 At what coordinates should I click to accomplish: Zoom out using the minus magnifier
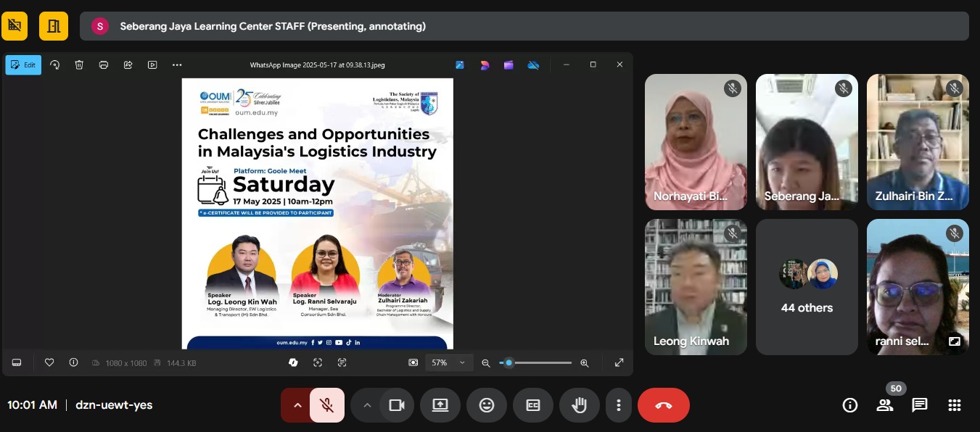(486, 362)
